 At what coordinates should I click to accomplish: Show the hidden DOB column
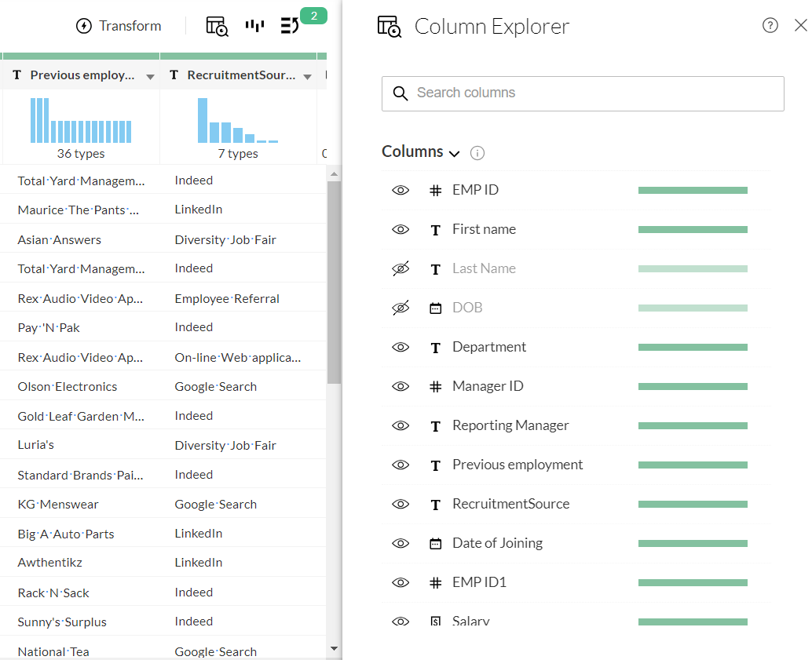tap(401, 308)
